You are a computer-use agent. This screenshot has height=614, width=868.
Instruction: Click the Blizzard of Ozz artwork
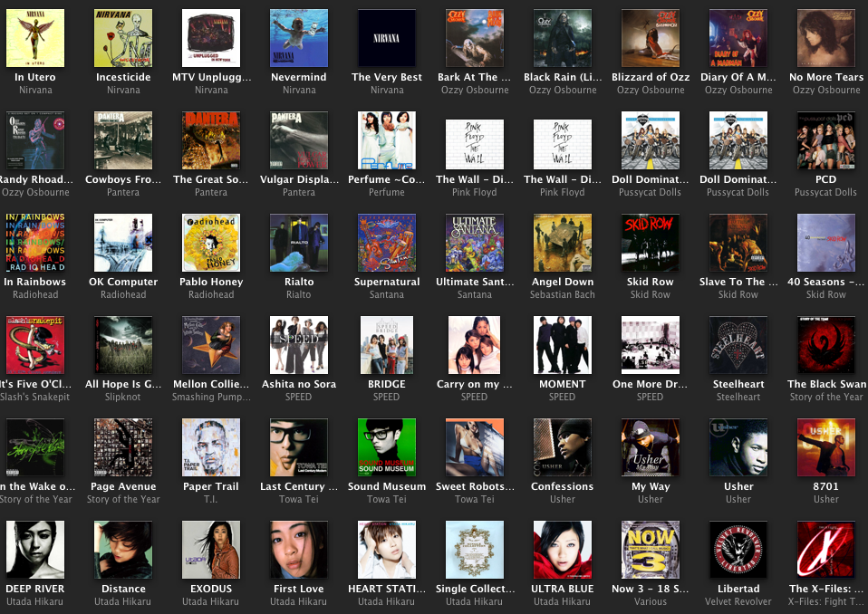[651, 38]
